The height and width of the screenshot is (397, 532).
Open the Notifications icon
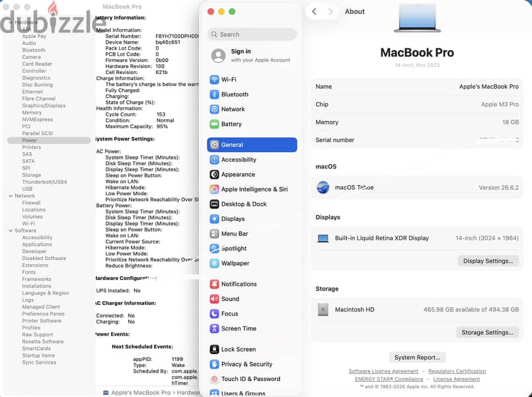pyautogui.click(x=214, y=284)
